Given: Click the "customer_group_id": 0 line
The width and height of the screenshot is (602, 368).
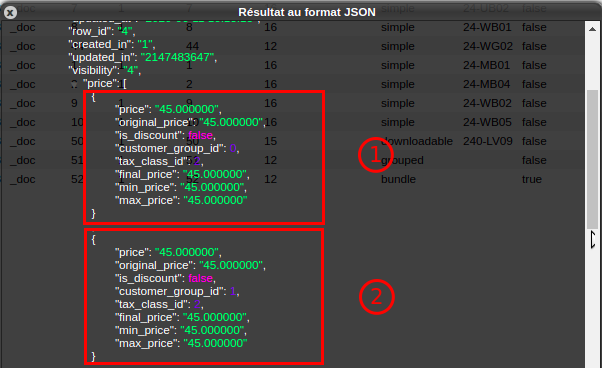Looking at the screenshot, I should tap(177, 148).
